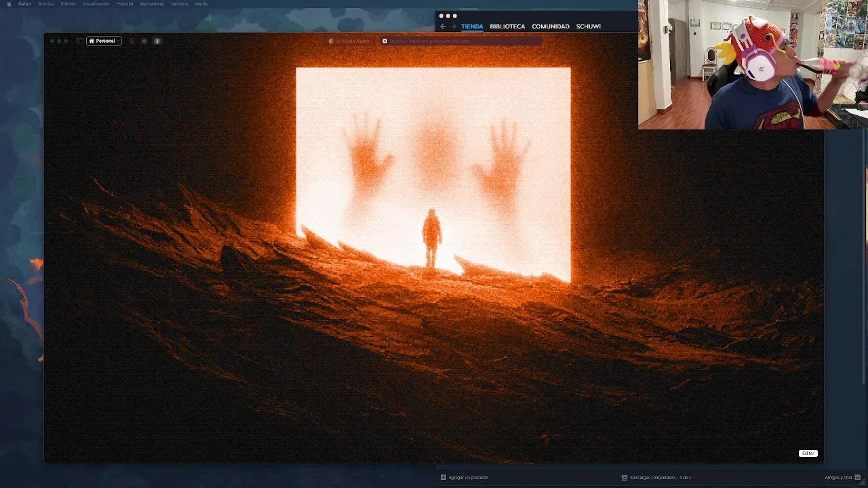Viewport: 868px width, 488px height.
Task: Click the plus icon beside Agregar un producto
Action: 443,477
